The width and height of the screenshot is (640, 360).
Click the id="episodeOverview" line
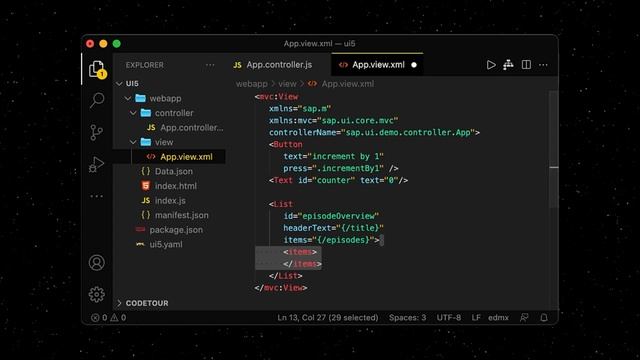tap(331, 216)
